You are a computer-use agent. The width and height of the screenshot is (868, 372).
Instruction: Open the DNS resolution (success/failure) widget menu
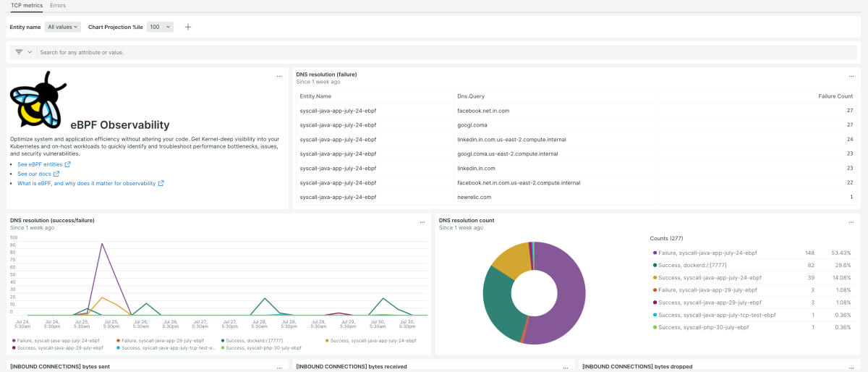[422, 222]
